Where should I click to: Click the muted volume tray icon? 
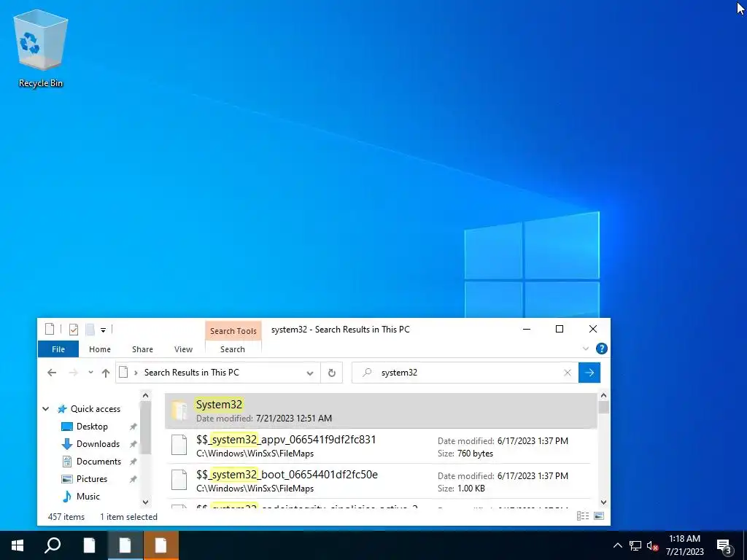click(x=652, y=545)
